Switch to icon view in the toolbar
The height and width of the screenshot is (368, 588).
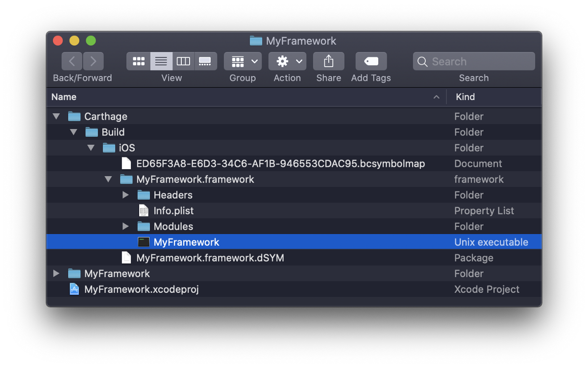pos(139,61)
